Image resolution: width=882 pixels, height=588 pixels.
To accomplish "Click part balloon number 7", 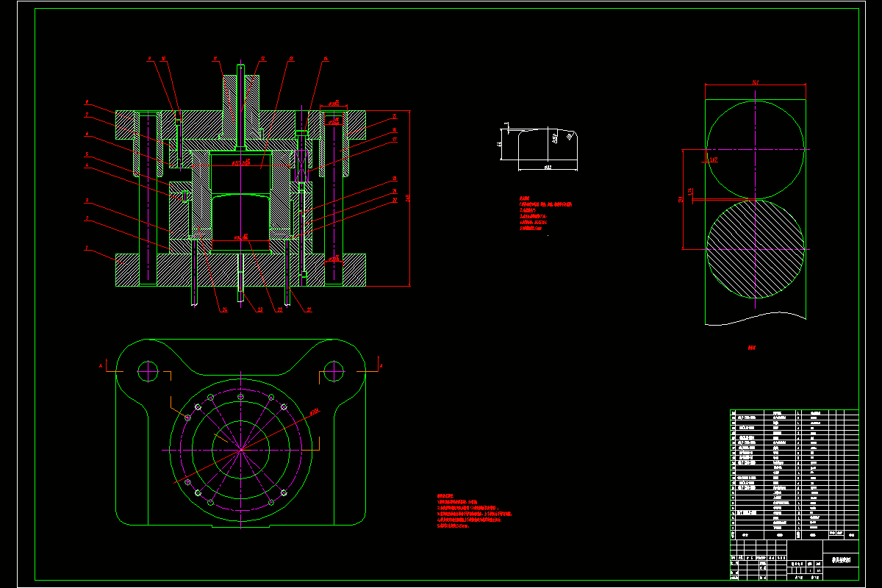I will click(x=87, y=115).
